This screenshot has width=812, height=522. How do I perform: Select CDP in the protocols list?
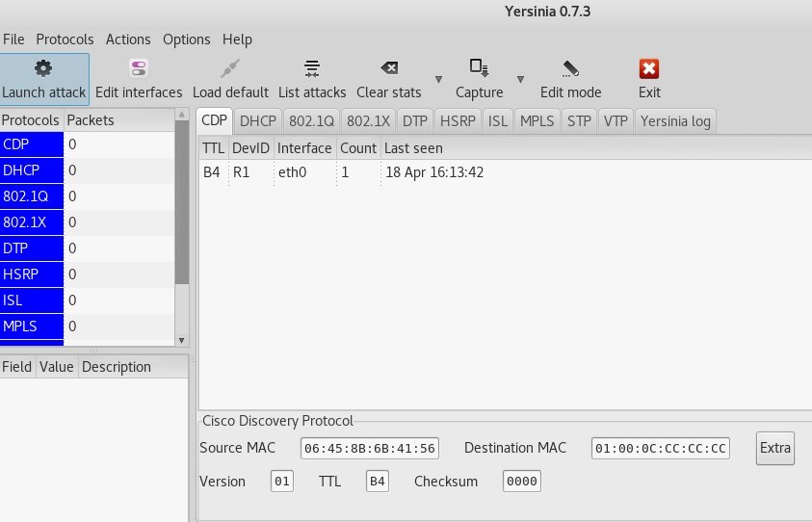(x=32, y=144)
